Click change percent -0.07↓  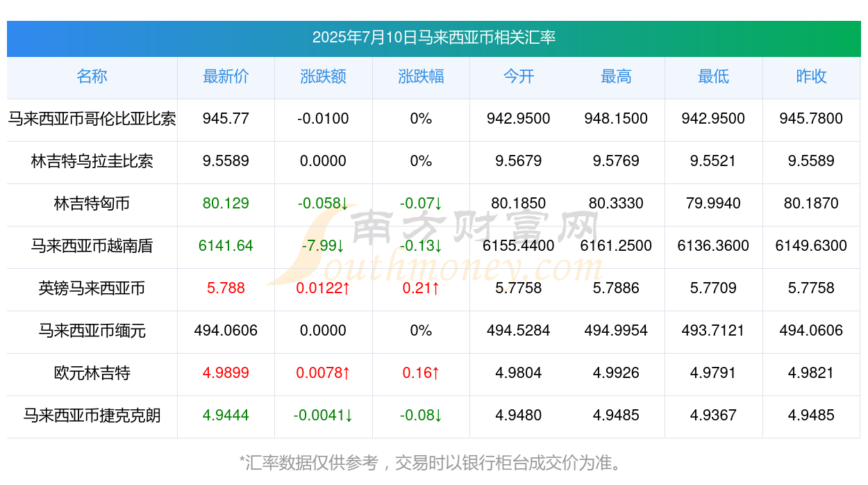pos(421,204)
